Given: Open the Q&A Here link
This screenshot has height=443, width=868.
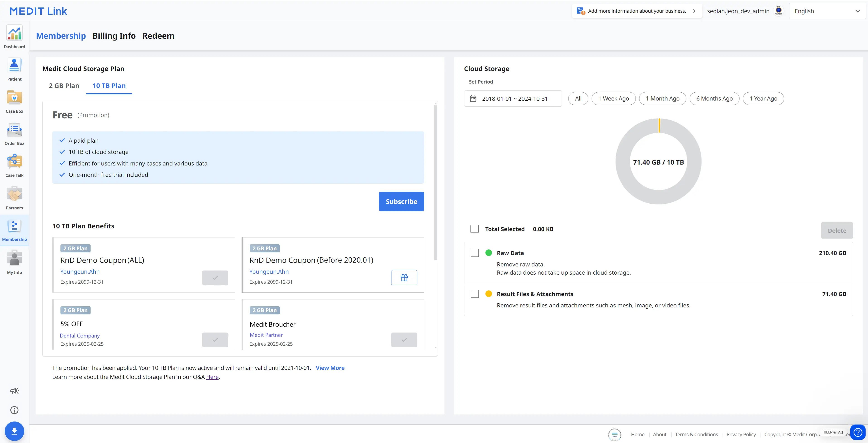Looking at the screenshot, I should coord(212,377).
